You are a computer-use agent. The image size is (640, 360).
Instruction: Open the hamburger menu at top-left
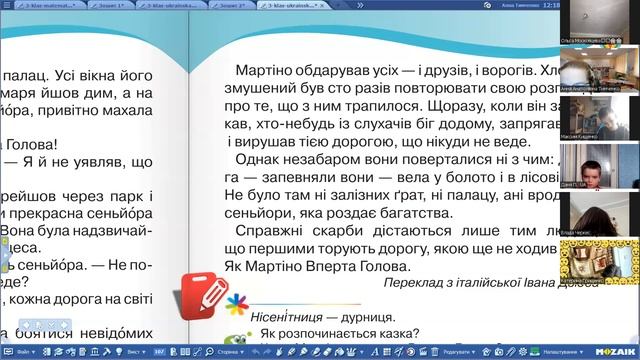pyautogui.click(x=7, y=5)
